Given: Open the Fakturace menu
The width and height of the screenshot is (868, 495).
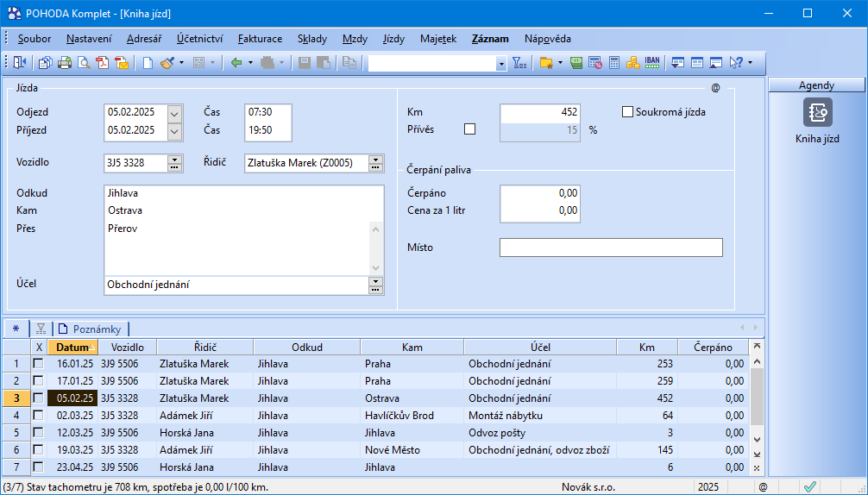Looking at the screenshot, I should click(x=261, y=39).
